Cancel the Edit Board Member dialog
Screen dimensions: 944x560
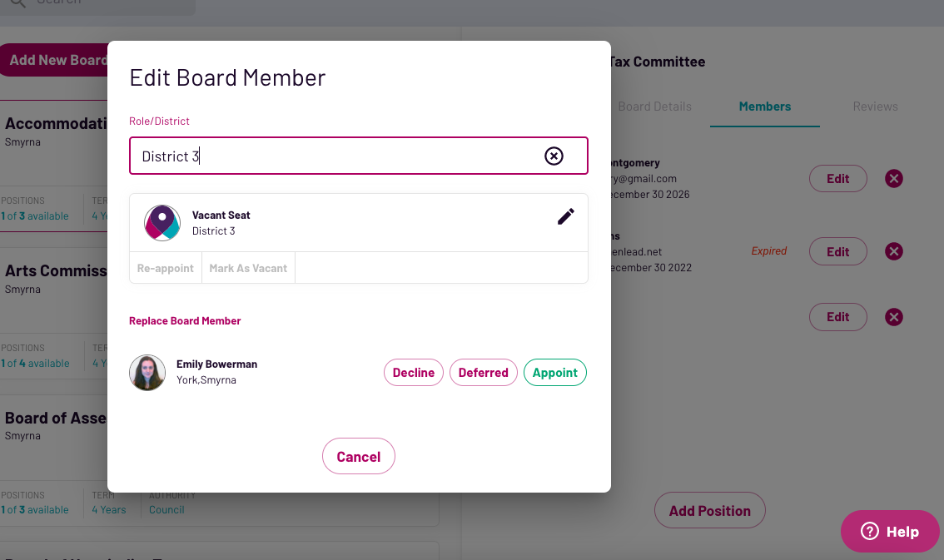[358, 457]
